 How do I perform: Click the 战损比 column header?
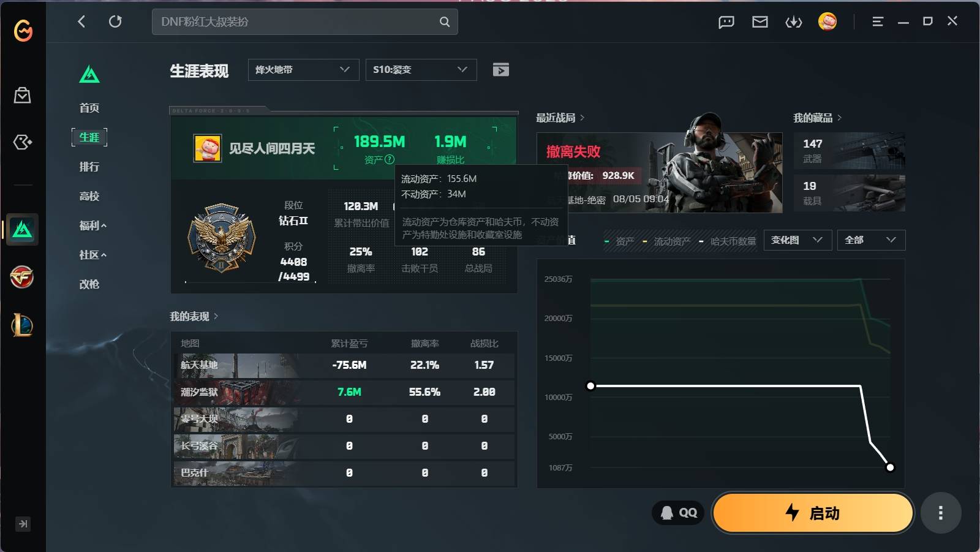click(x=484, y=344)
